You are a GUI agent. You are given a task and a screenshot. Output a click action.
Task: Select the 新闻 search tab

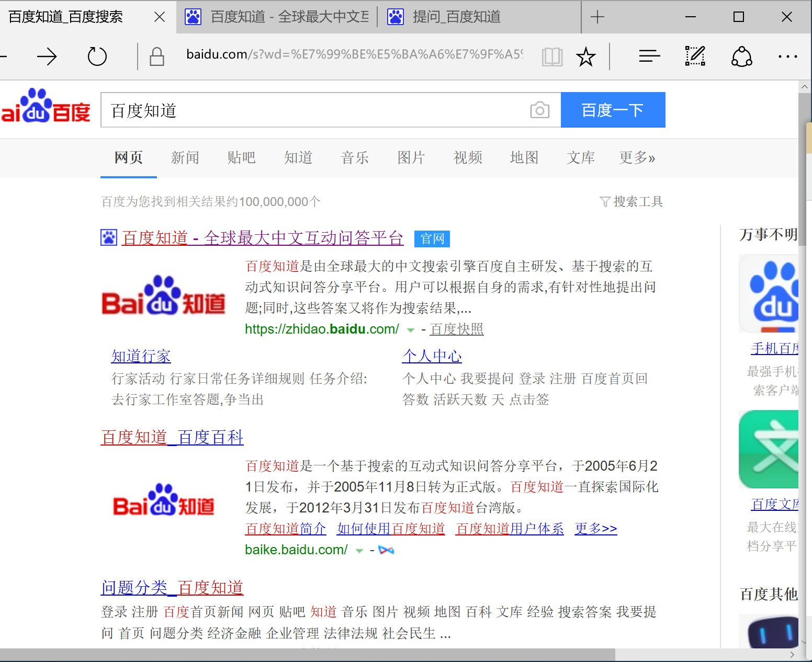(x=185, y=157)
